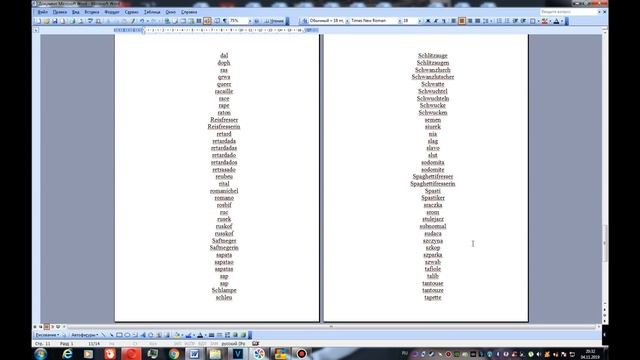Select the Arrow drawing tool
640x360 pixels.
(111, 335)
